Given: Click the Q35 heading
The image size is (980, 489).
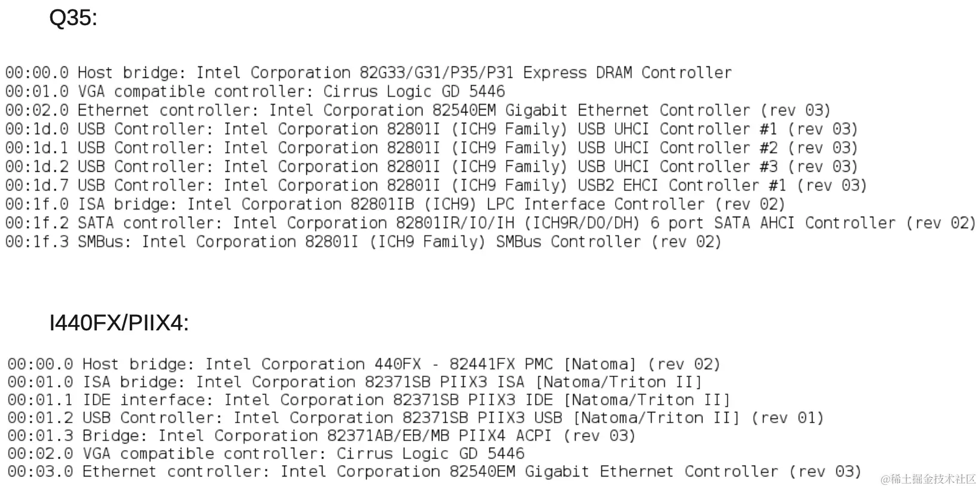Looking at the screenshot, I should pos(73,18).
